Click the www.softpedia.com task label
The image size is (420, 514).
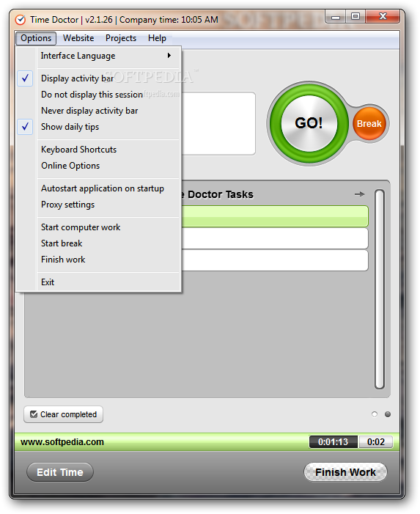(x=62, y=442)
